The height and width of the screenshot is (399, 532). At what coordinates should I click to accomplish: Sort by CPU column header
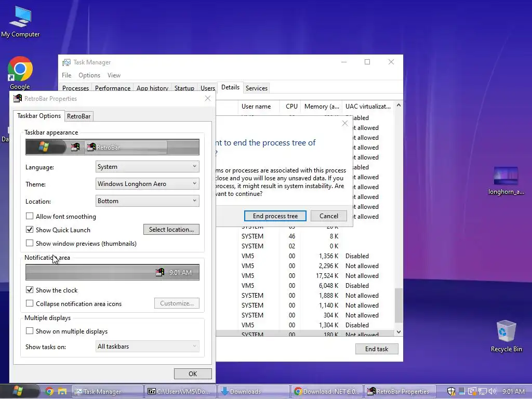coord(291,106)
